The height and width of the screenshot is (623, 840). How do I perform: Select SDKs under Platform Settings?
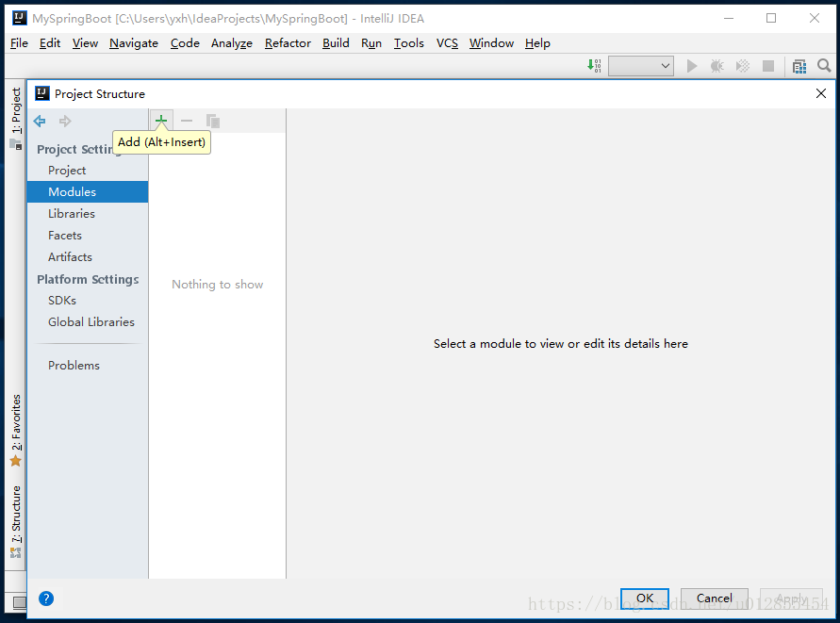click(62, 301)
